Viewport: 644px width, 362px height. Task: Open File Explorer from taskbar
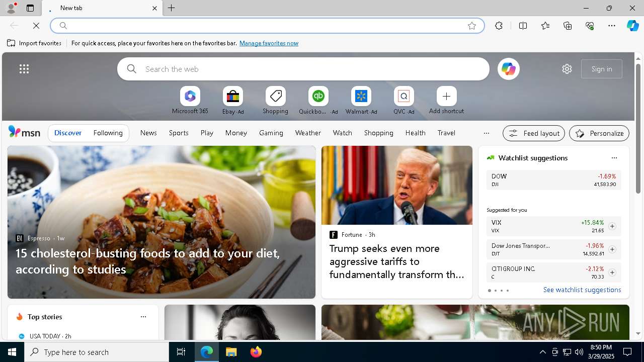(x=231, y=352)
